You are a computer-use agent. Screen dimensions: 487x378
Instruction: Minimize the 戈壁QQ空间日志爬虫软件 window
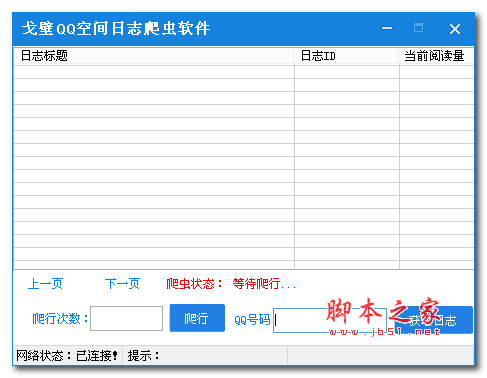click(x=387, y=28)
